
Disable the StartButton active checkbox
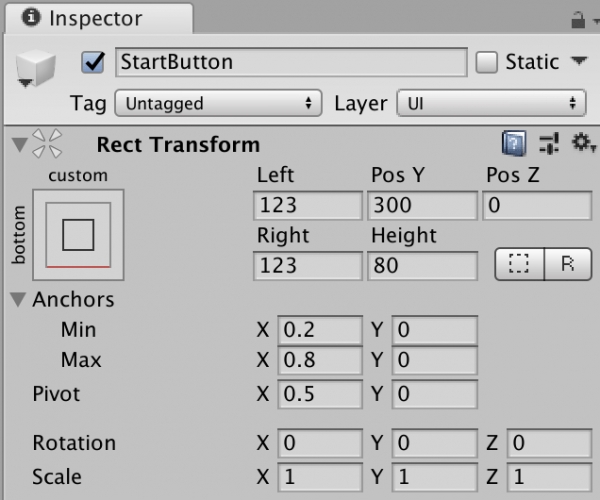pyautogui.click(x=96, y=62)
